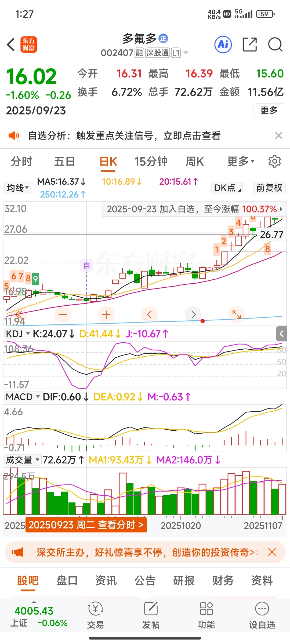Tap the 融 margin tag

coord(139,53)
